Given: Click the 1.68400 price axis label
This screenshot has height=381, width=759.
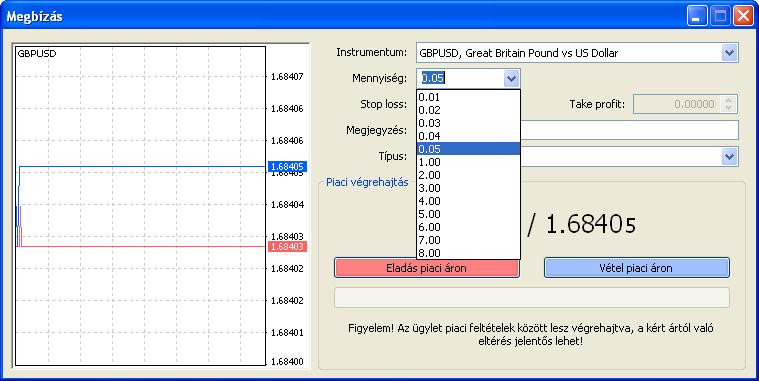Looking at the screenshot, I should [x=287, y=362].
